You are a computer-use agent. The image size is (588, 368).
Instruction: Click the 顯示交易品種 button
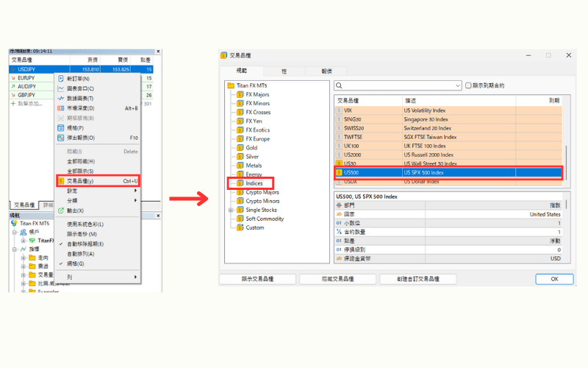(257, 279)
